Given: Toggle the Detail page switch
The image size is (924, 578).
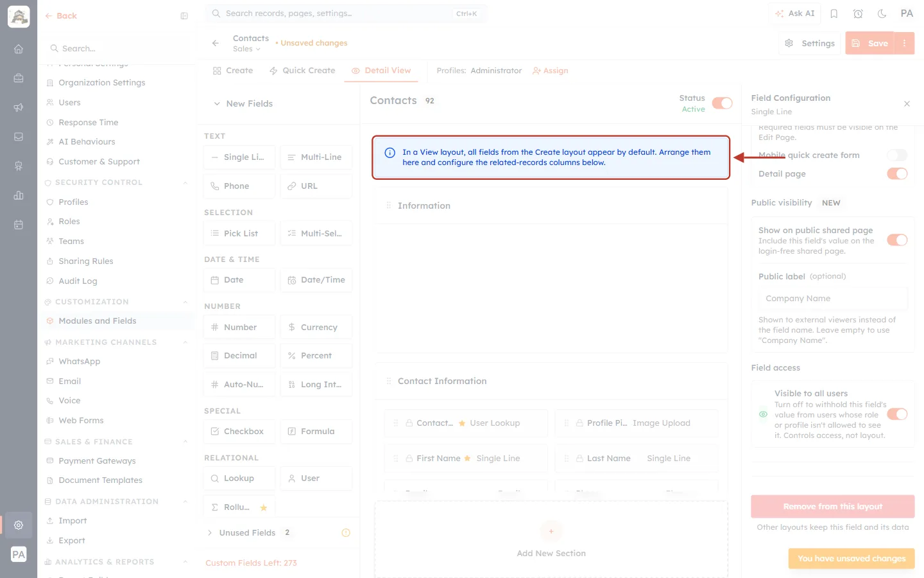Looking at the screenshot, I should [897, 173].
